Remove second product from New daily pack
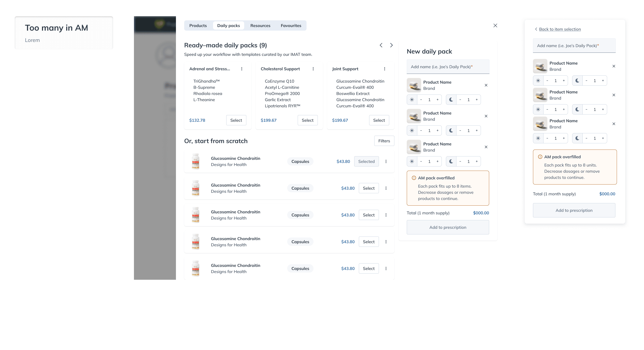This screenshot has width=644, height=350. (486, 116)
